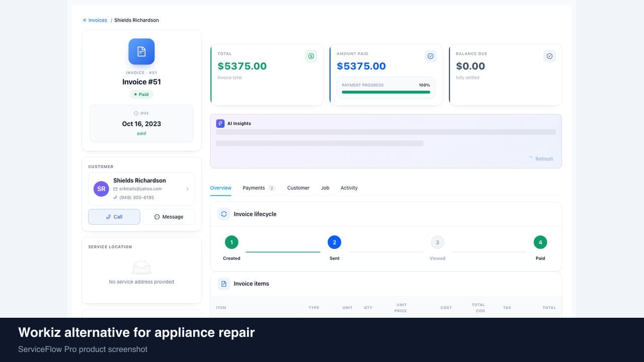Open the Activity tab
The image size is (644, 362).
coord(349,188)
